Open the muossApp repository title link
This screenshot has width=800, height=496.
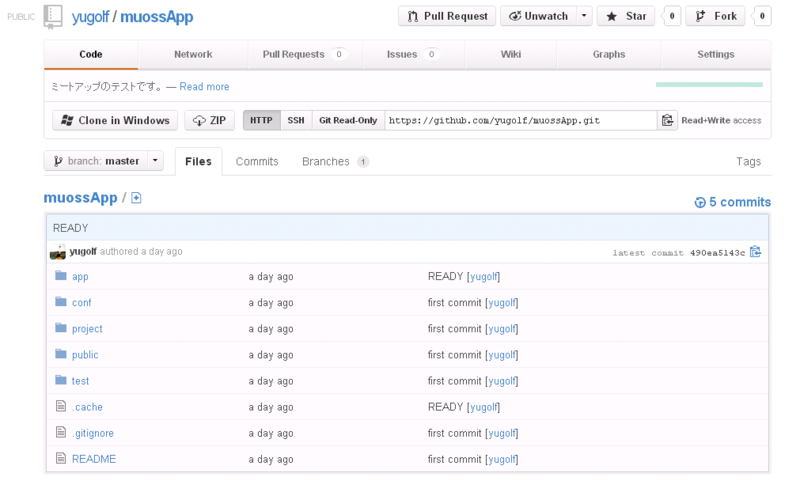click(157, 17)
